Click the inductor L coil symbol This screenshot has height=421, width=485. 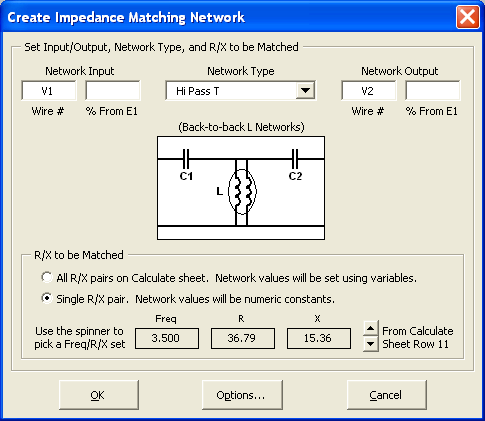point(242,191)
